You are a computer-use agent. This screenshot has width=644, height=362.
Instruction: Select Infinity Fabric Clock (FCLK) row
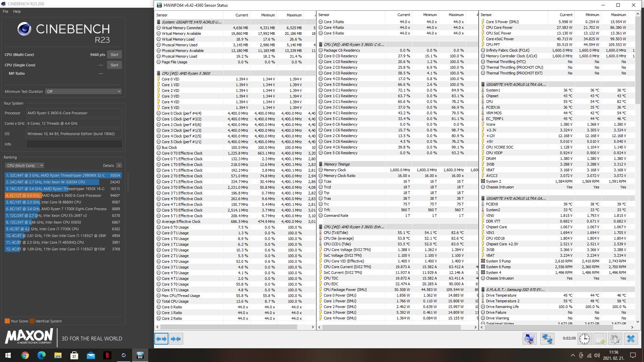[558, 50]
